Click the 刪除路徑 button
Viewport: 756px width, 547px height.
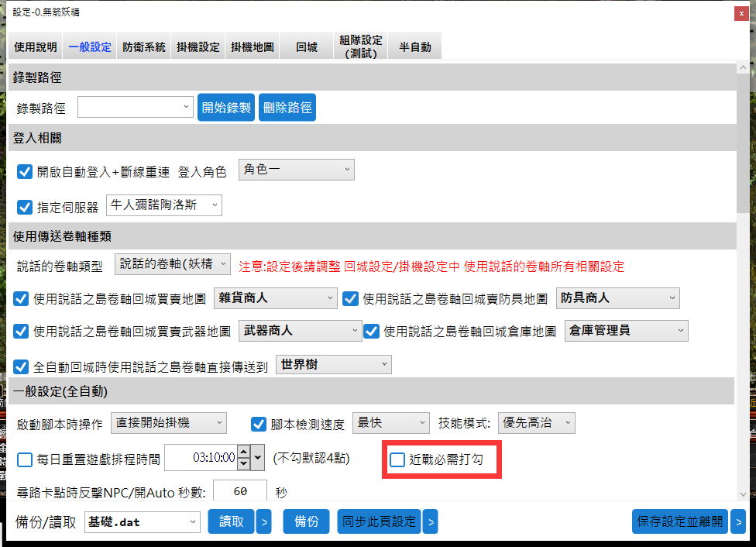(287, 107)
